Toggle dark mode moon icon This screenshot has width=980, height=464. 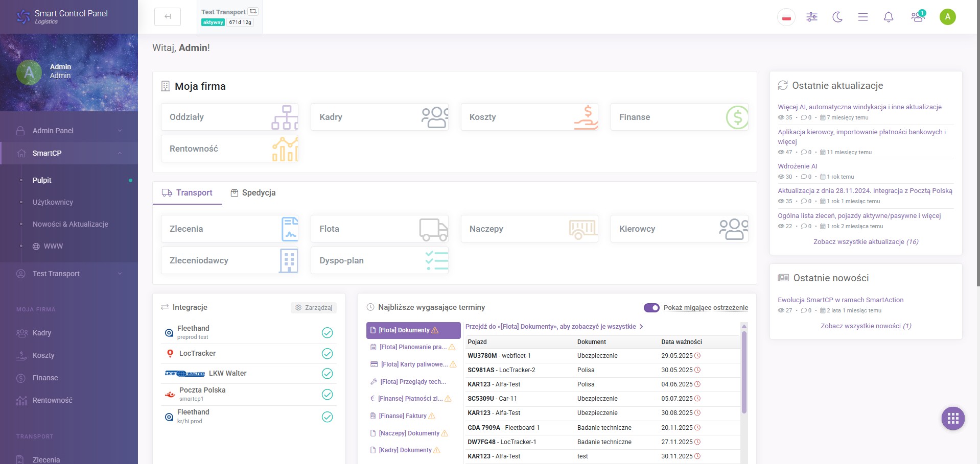click(x=837, y=17)
